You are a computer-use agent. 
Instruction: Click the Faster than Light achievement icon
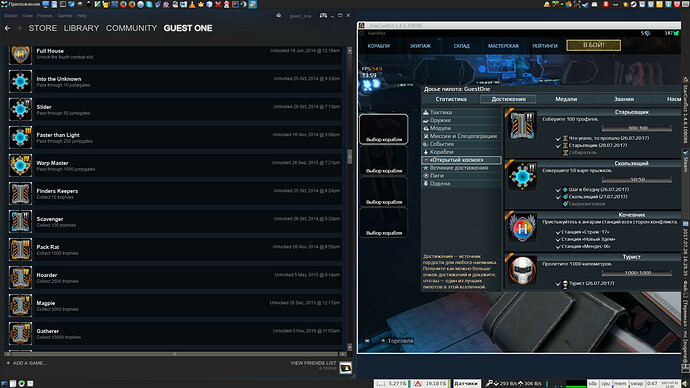click(x=20, y=137)
